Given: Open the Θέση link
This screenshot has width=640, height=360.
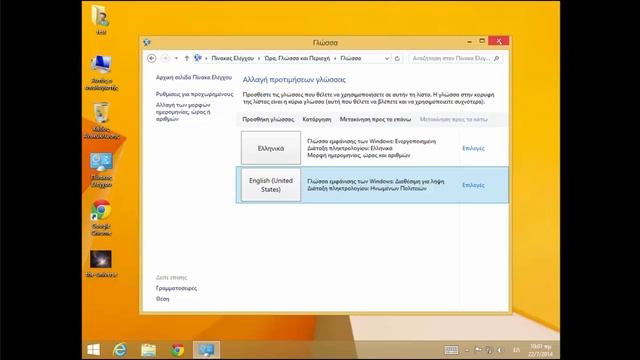Looking at the screenshot, I should [162, 299].
